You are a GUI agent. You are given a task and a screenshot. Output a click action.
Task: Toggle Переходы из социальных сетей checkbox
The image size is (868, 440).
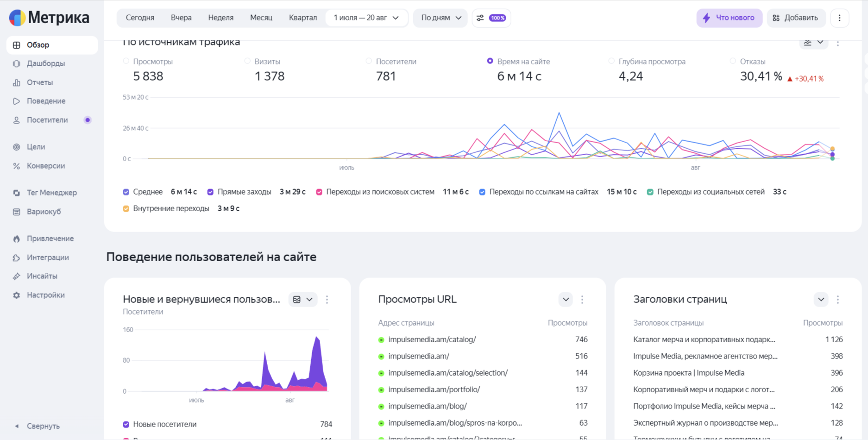coord(650,192)
